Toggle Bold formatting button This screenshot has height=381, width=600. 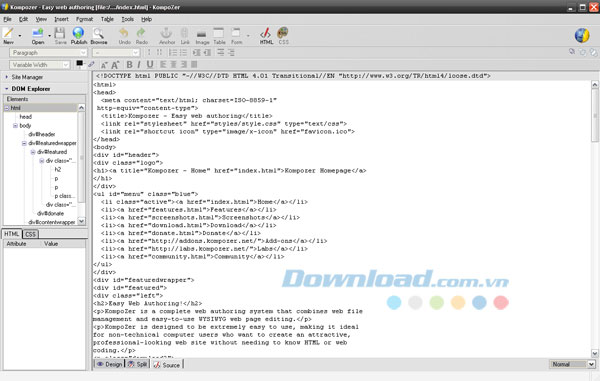click(129, 65)
